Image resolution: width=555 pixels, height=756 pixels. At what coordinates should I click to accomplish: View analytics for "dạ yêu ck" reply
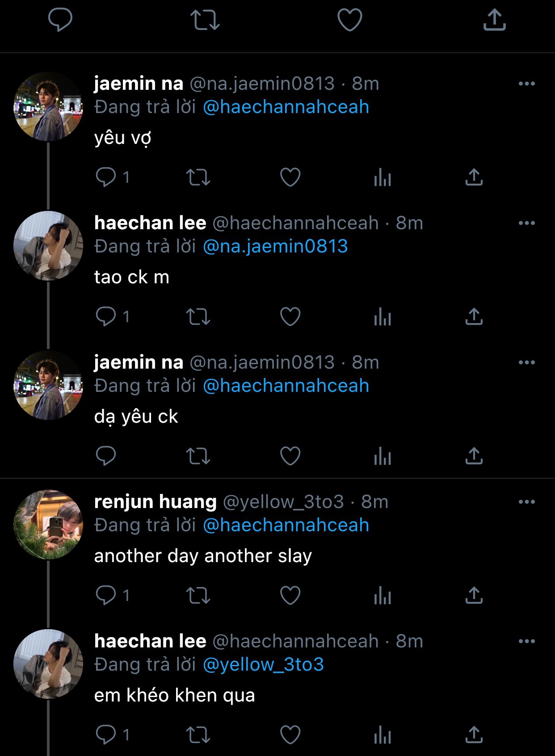[383, 456]
